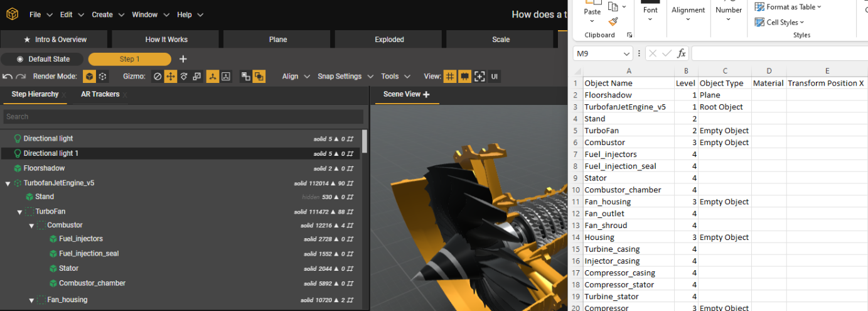The image size is (868, 311).
Task: Open the Name Box dropdown arrow
Action: [x=626, y=54]
